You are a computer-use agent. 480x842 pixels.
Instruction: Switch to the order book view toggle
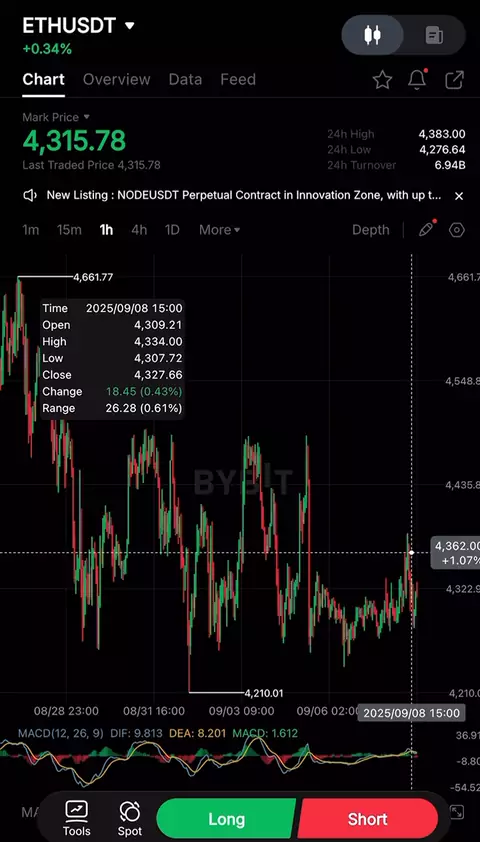coord(434,35)
